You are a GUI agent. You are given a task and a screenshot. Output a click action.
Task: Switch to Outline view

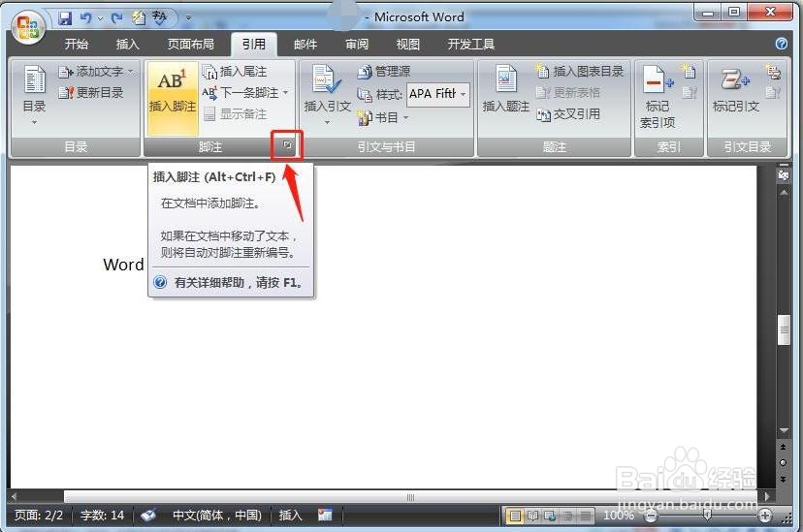coord(568,516)
